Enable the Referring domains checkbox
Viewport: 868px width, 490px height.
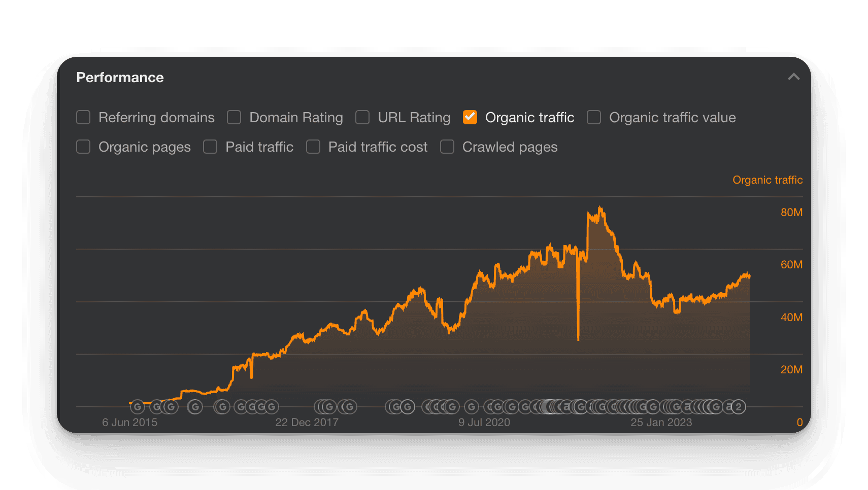[83, 118]
